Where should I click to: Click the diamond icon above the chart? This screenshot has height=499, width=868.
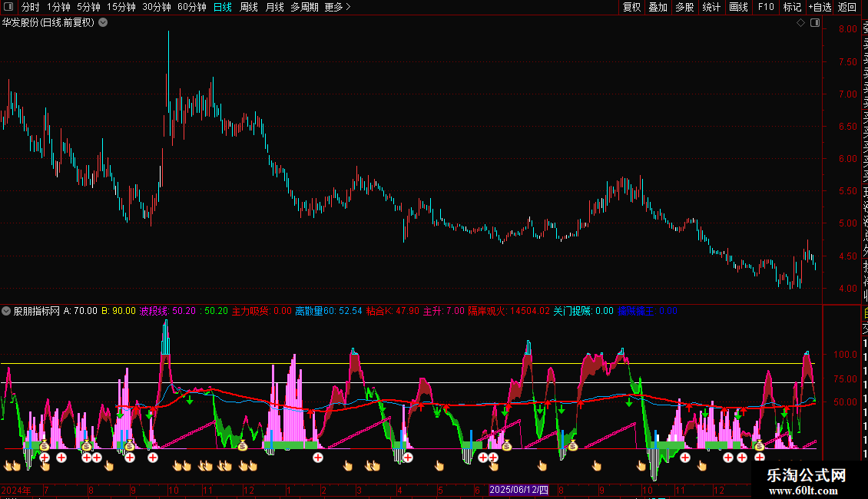point(800,23)
